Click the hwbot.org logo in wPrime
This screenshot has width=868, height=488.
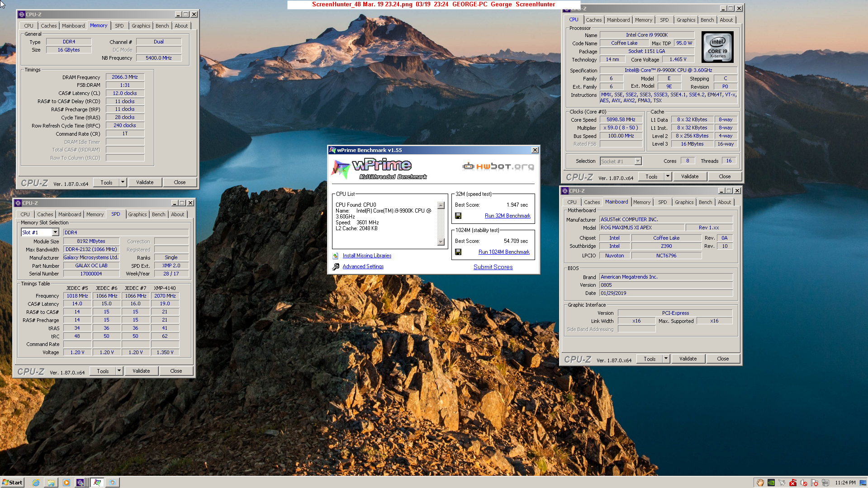[x=498, y=166]
